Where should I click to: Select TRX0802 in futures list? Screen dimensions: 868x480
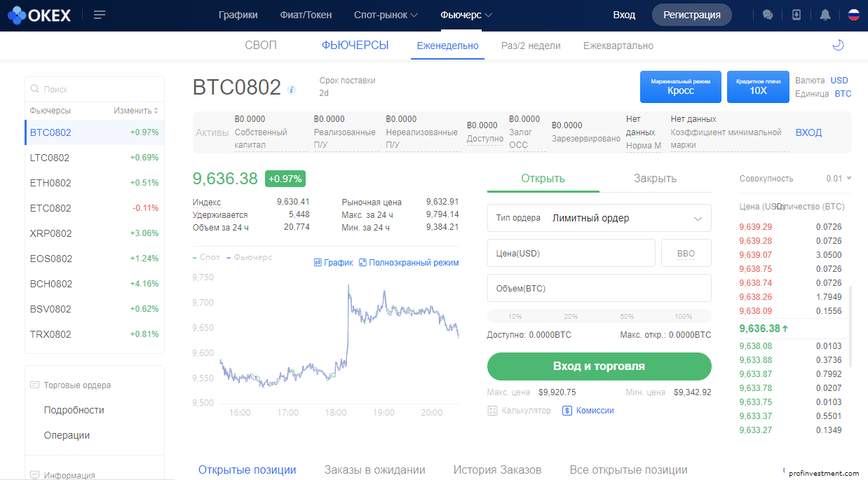tap(95, 334)
